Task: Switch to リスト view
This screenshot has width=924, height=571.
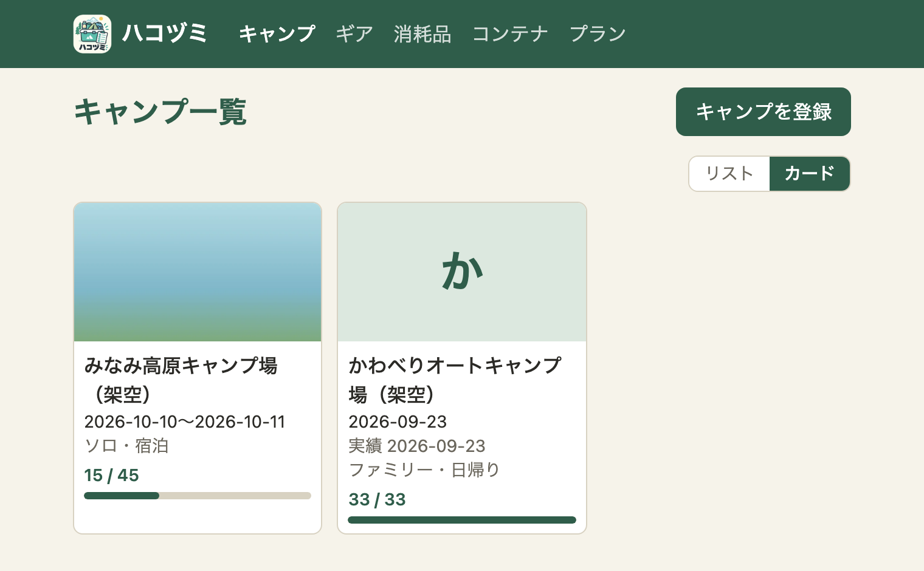Action: pos(729,174)
